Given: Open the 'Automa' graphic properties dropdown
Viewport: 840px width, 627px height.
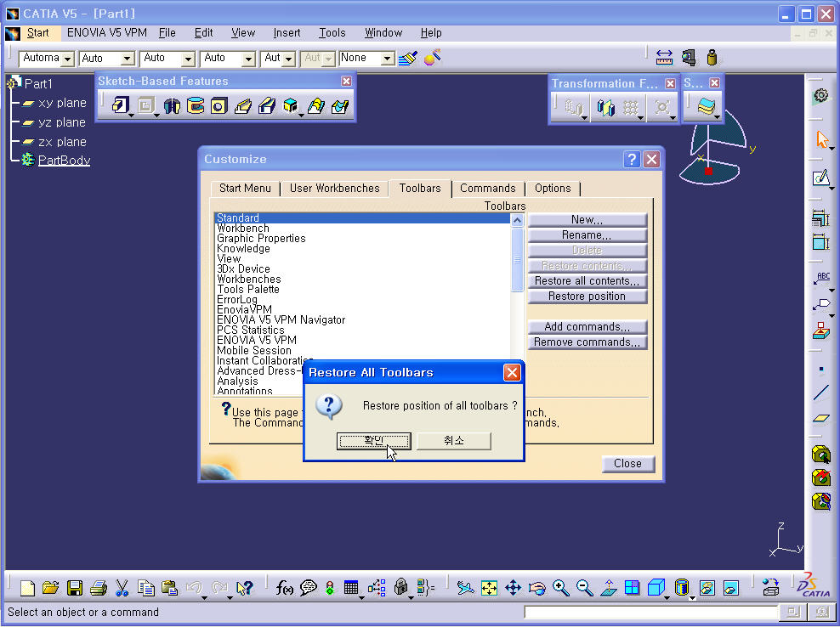Looking at the screenshot, I should coord(68,59).
